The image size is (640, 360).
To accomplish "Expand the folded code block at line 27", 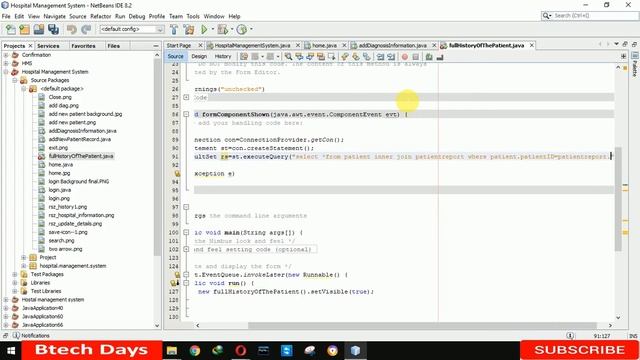I will 186,97.
